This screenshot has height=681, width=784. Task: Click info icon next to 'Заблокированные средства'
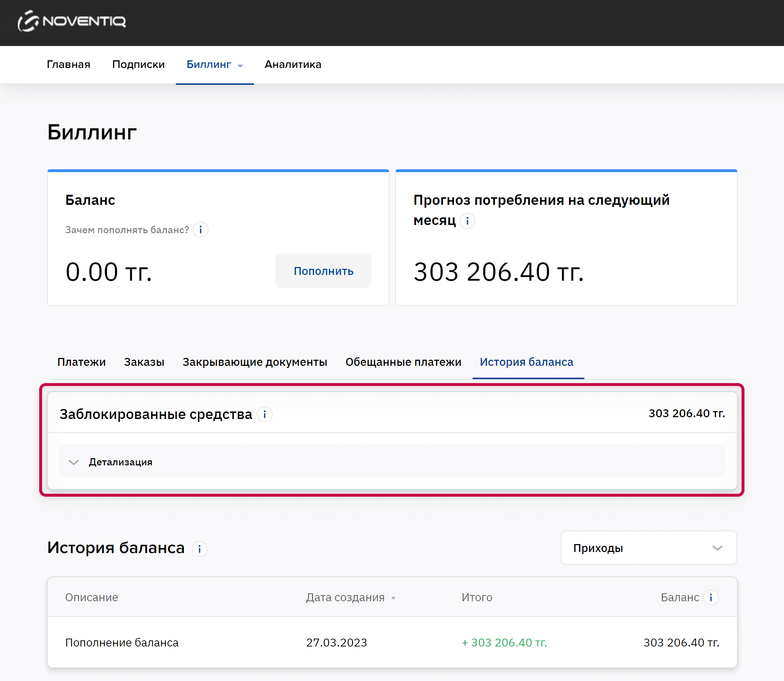[x=265, y=414]
